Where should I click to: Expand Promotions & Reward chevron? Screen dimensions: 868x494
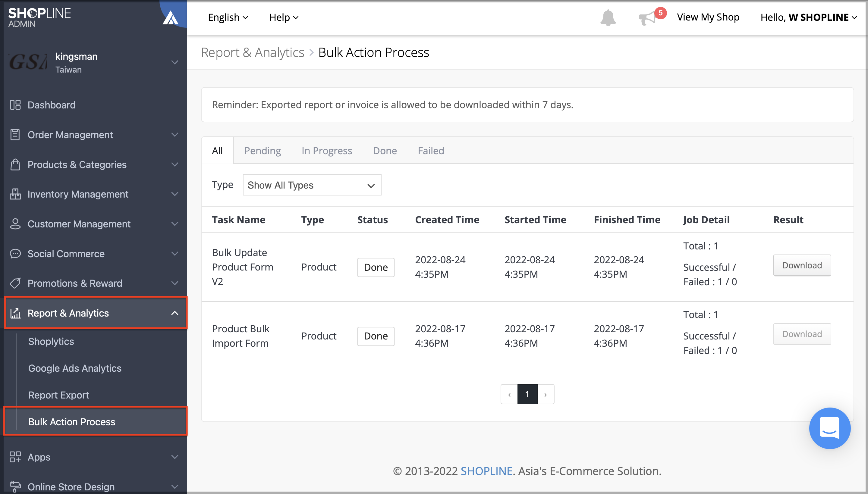(175, 283)
